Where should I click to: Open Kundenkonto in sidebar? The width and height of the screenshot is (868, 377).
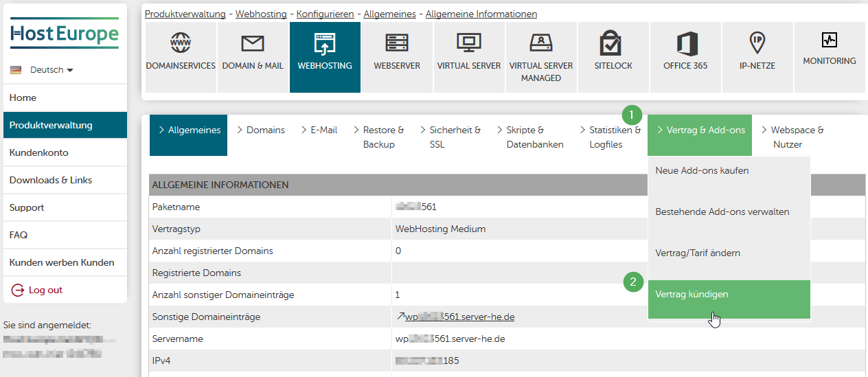[x=65, y=152]
